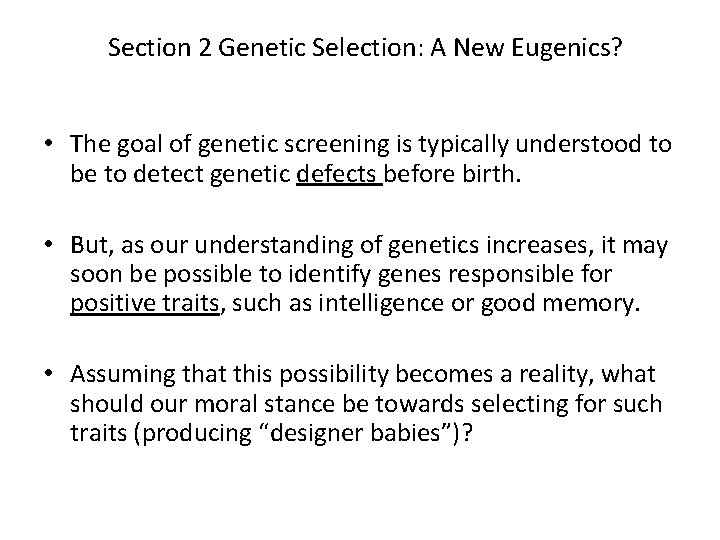The image size is (720, 540).
Task: Click the quoted text "designer babies"
Action: (355, 433)
